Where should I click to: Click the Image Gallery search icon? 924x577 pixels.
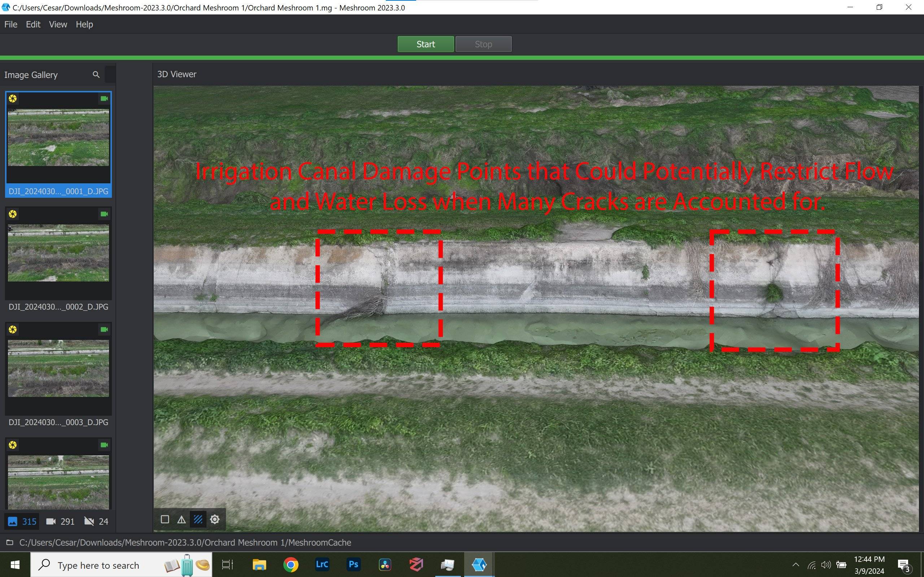point(96,75)
